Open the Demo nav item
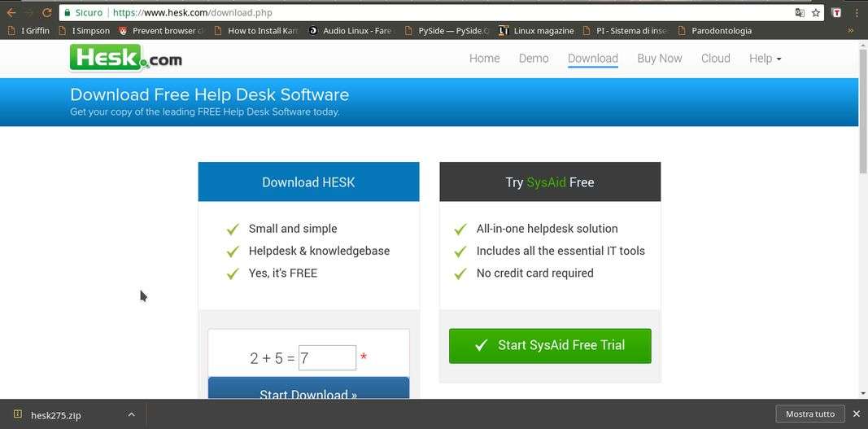The width and height of the screenshot is (868, 429). (534, 58)
